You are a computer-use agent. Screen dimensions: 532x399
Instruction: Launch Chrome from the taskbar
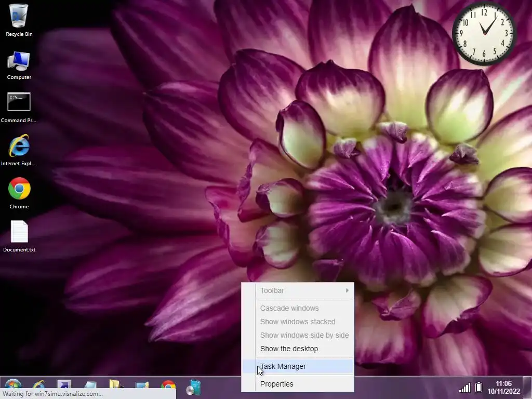[168, 385]
